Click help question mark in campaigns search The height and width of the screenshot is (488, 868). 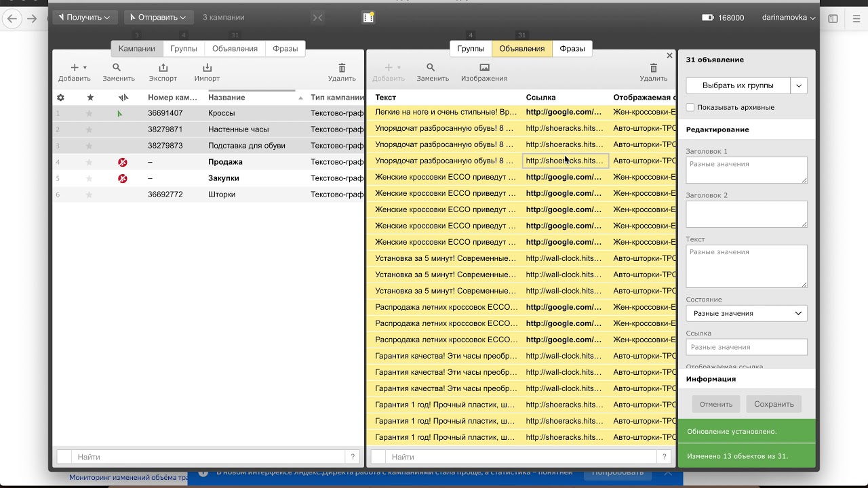(x=353, y=457)
